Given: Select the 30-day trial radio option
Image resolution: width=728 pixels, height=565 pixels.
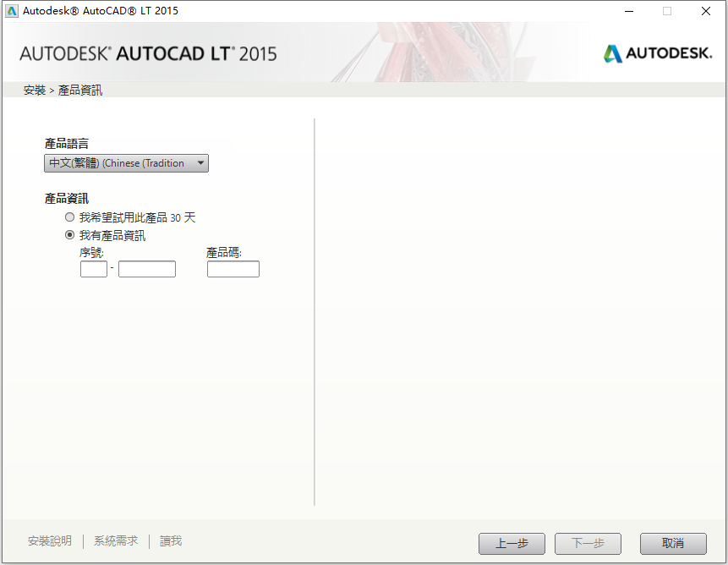Looking at the screenshot, I should pyautogui.click(x=69, y=217).
